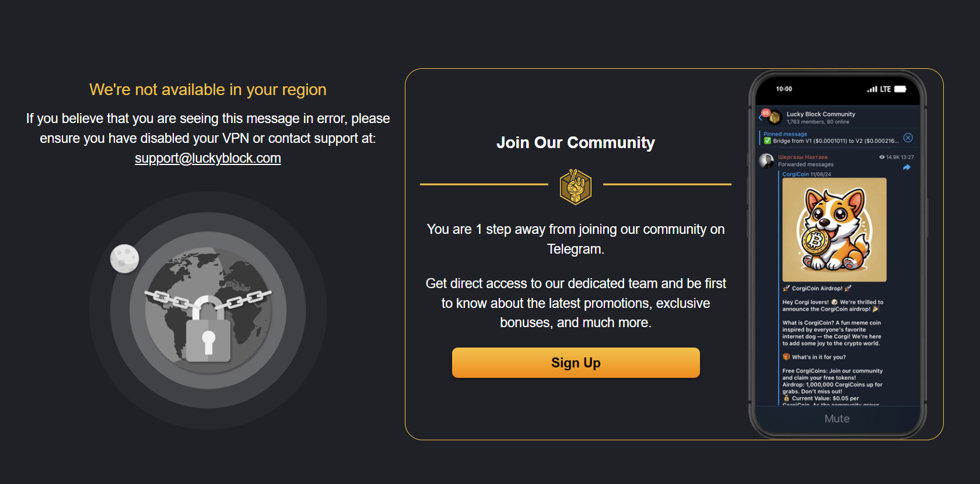Click the Lucky Block Community chat title

(821, 114)
